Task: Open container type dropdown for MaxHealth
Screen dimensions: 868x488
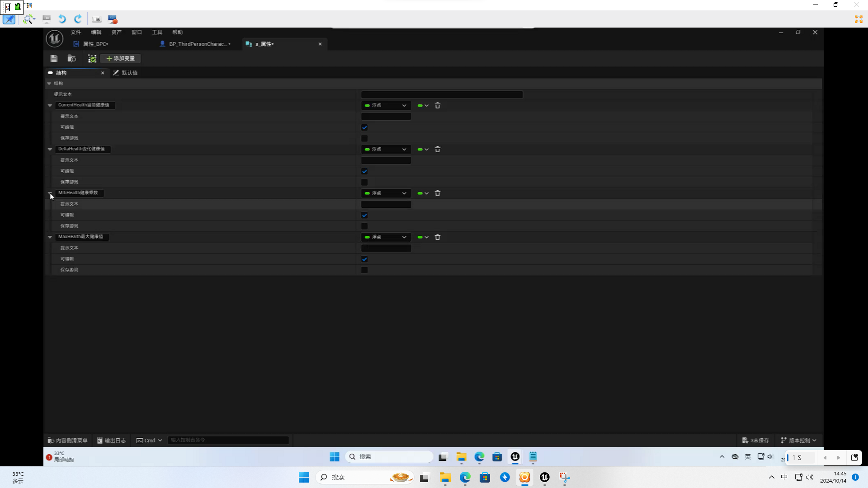Action: coord(423,237)
